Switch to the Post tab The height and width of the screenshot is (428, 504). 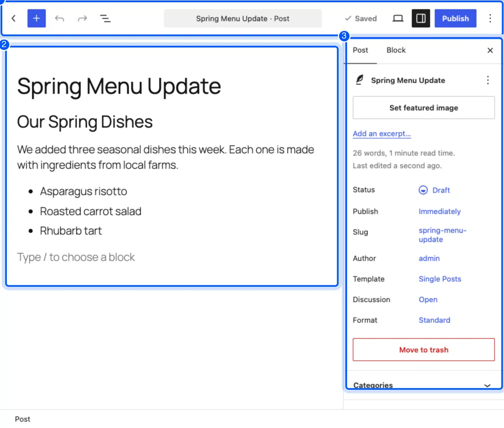click(360, 50)
